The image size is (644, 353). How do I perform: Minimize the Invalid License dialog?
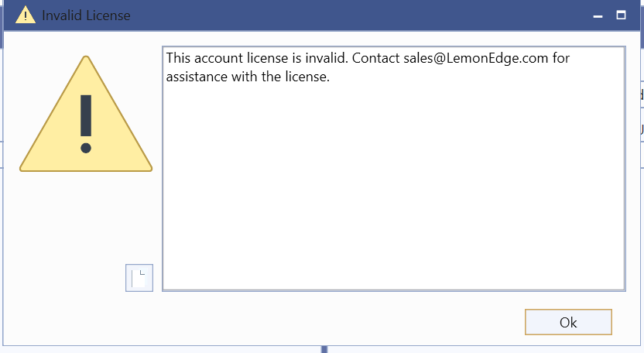click(598, 15)
